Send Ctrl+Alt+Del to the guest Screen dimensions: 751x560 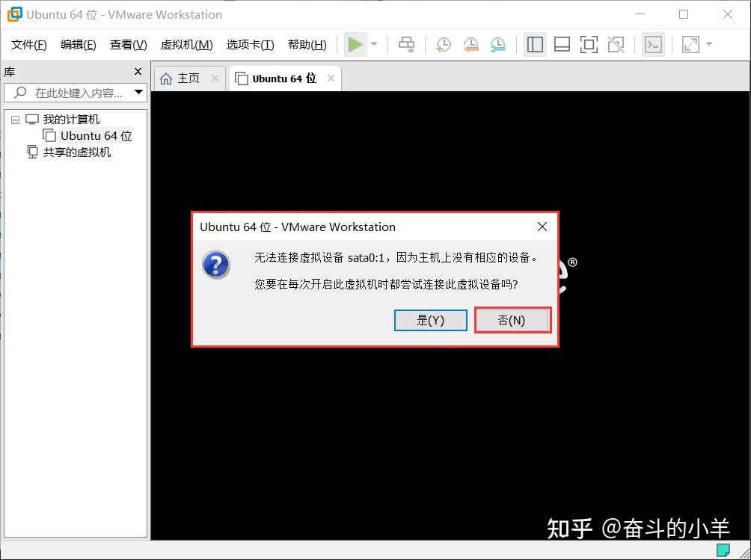pyautogui.click(x=407, y=44)
